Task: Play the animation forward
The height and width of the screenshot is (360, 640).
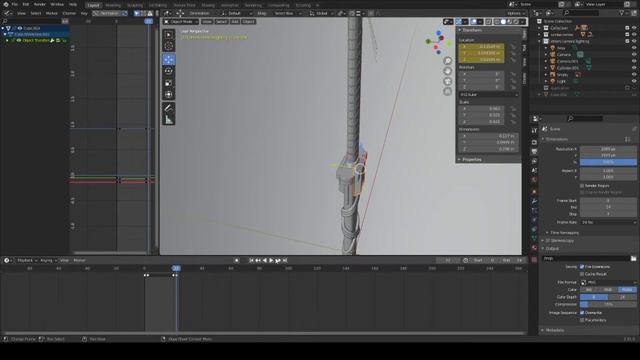Action: coord(271,260)
